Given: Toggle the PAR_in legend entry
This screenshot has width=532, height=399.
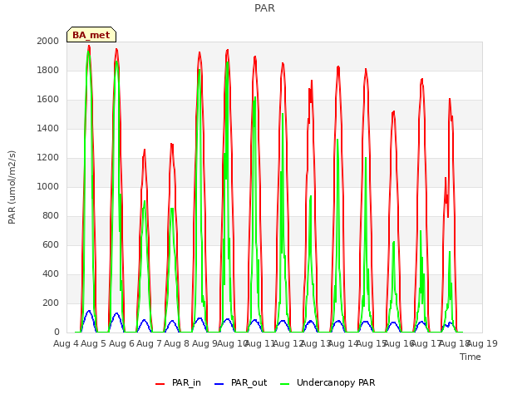Looking at the screenshot, I should [178, 382].
